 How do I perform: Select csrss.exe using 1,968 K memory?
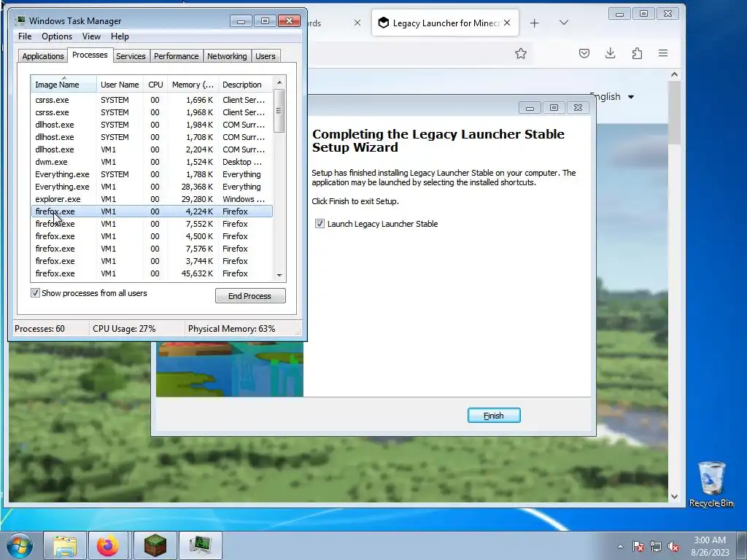point(152,112)
